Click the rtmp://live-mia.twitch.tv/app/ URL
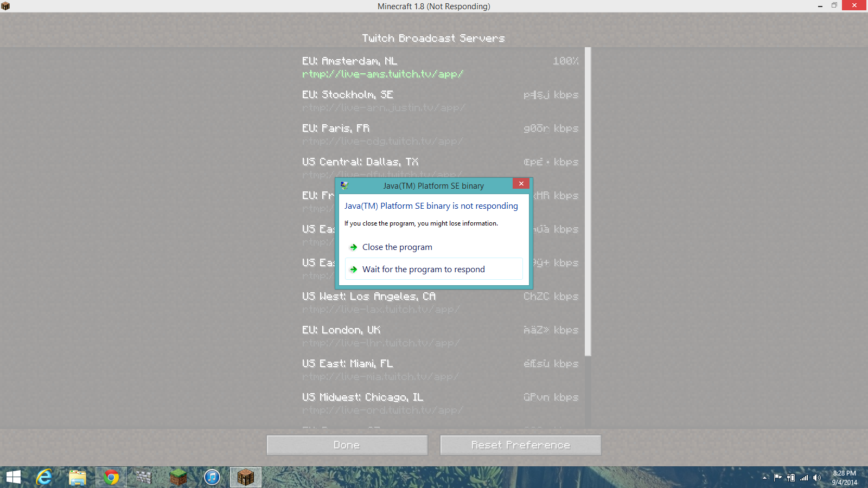The width and height of the screenshot is (868, 488). tap(381, 377)
